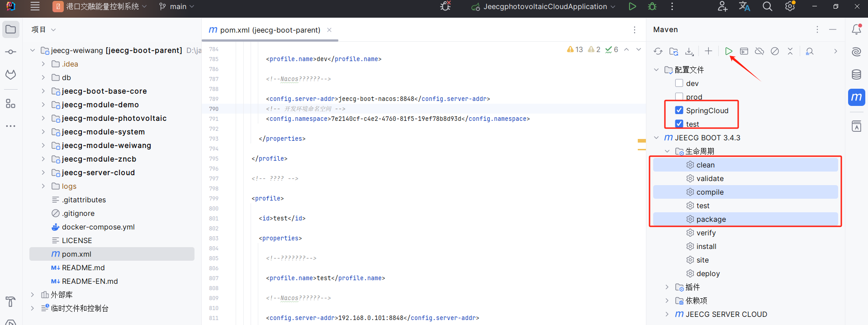Open docker-compose.yml file

pos(98,227)
